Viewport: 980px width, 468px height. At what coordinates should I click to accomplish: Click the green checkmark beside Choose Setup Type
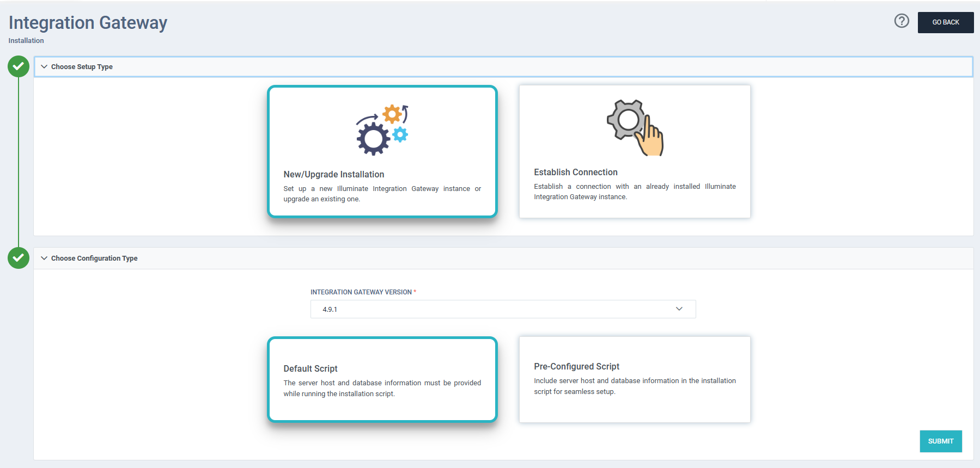click(19, 66)
